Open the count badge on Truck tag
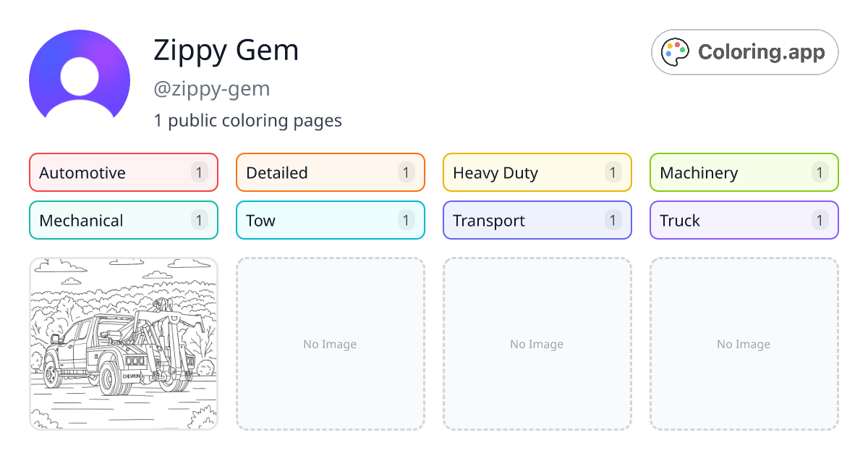The image size is (868, 456). (820, 220)
